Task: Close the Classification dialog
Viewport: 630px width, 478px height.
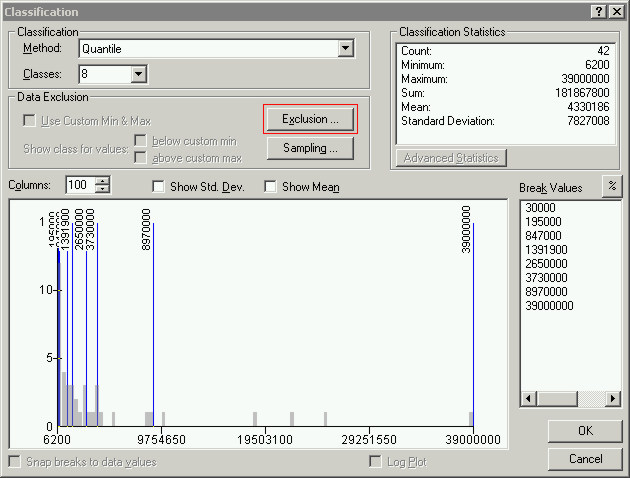Action: tap(615, 10)
